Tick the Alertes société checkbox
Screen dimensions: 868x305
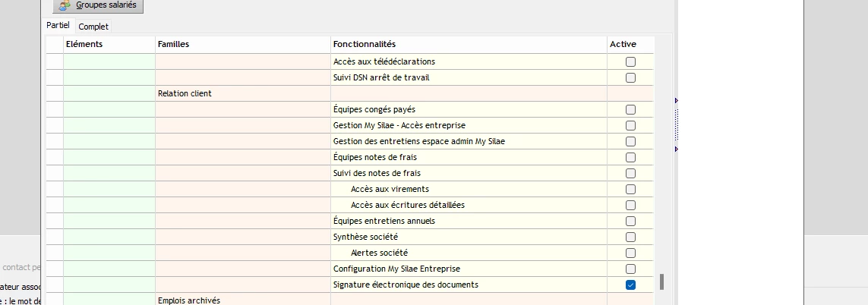[x=630, y=253]
